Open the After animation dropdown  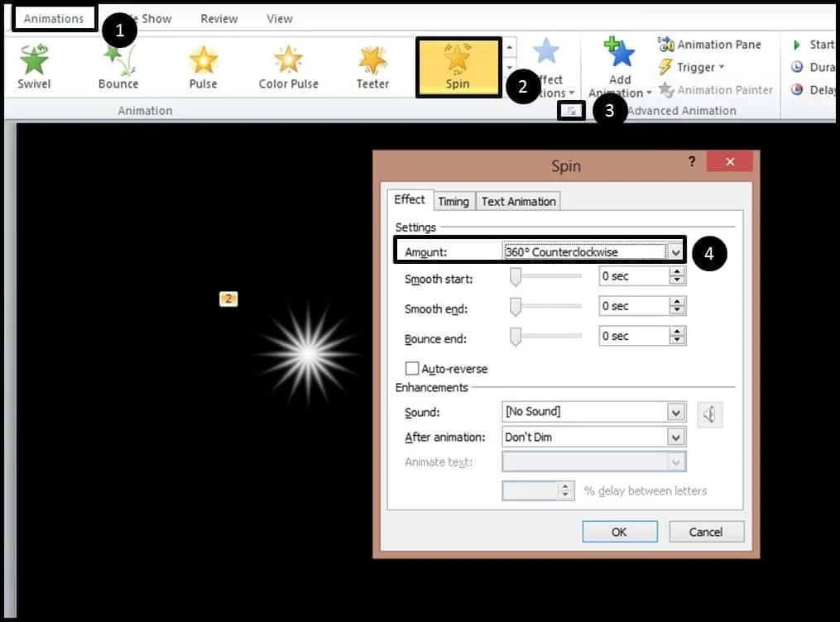pos(675,438)
